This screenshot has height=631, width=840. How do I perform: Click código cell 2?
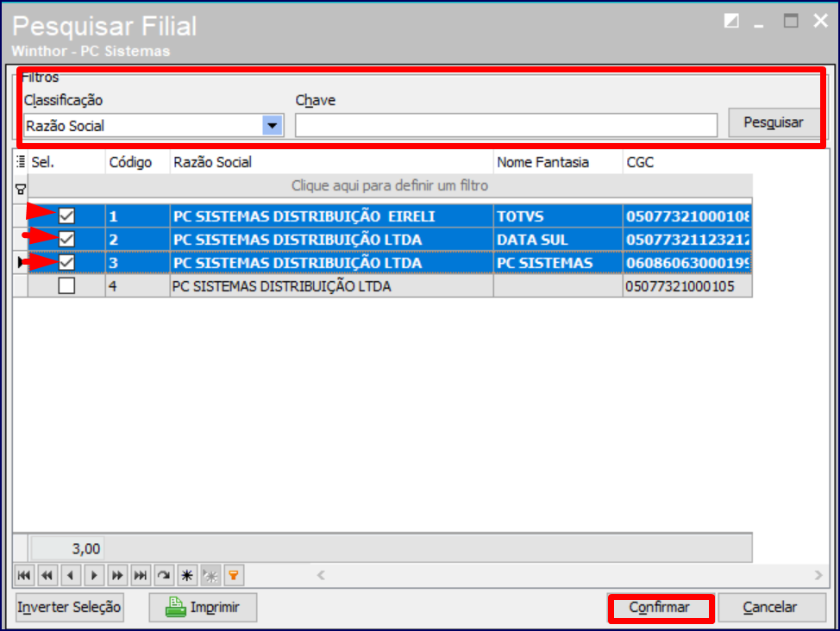[x=137, y=240]
